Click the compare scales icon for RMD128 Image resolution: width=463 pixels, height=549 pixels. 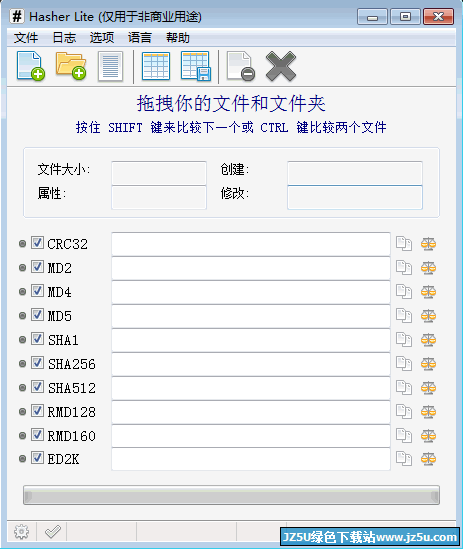pos(428,412)
